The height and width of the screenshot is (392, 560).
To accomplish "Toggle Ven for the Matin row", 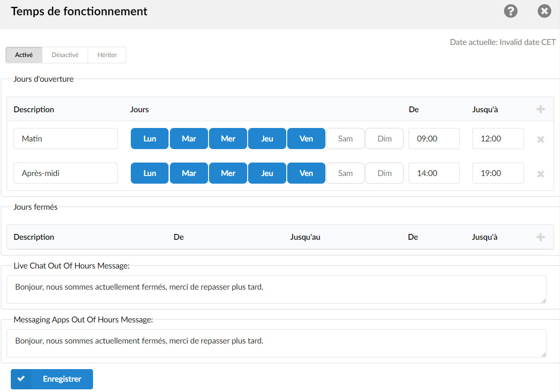I will click(x=306, y=138).
